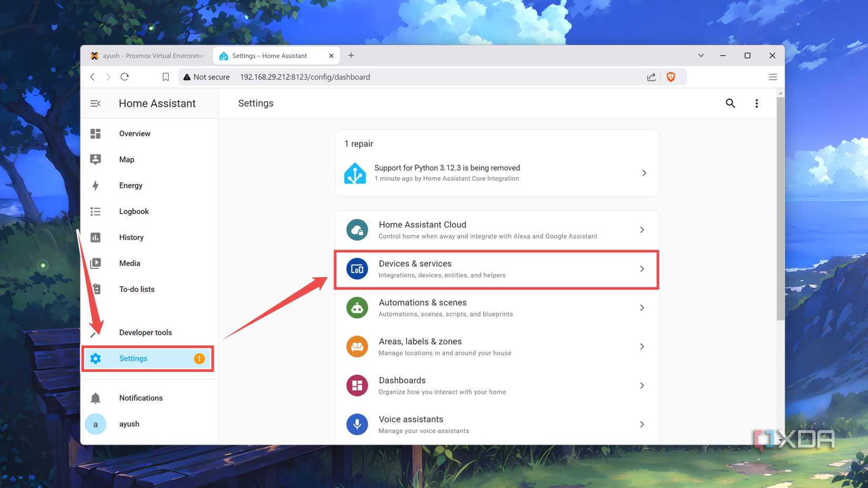Click the History chart icon
The width and height of the screenshot is (868, 488).
[x=95, y=237]
